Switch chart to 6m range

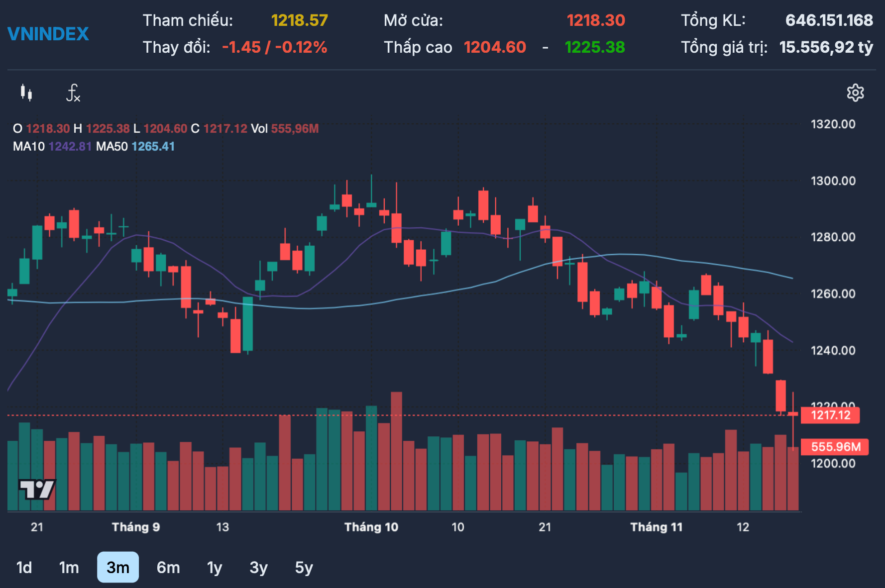coord(168,567)
